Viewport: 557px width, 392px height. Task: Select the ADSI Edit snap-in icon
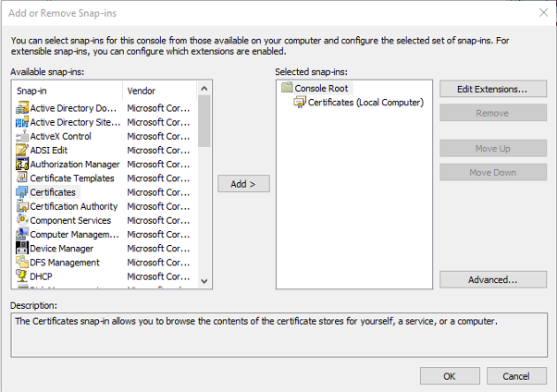pyautogui.click(x=22, y=150)
